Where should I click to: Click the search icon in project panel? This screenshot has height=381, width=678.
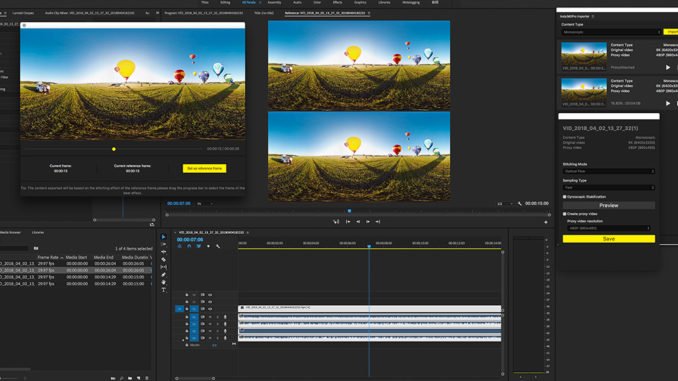pyautogui.click(x=122, y=378)
